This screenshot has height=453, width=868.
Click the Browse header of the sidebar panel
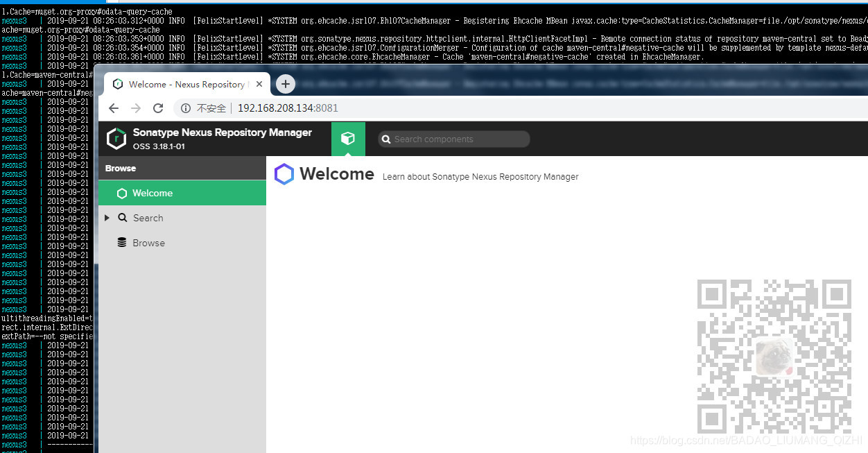click(x=182, y=169)
